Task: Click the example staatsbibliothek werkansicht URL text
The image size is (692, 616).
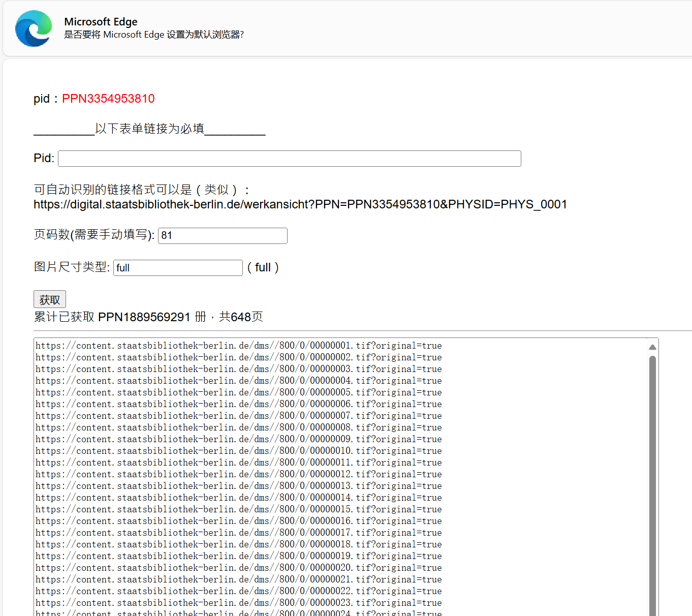Action: point(300,204)
